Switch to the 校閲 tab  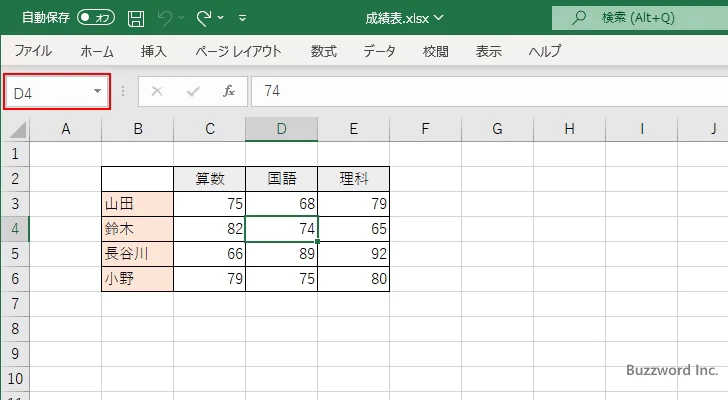click(436, 51)
